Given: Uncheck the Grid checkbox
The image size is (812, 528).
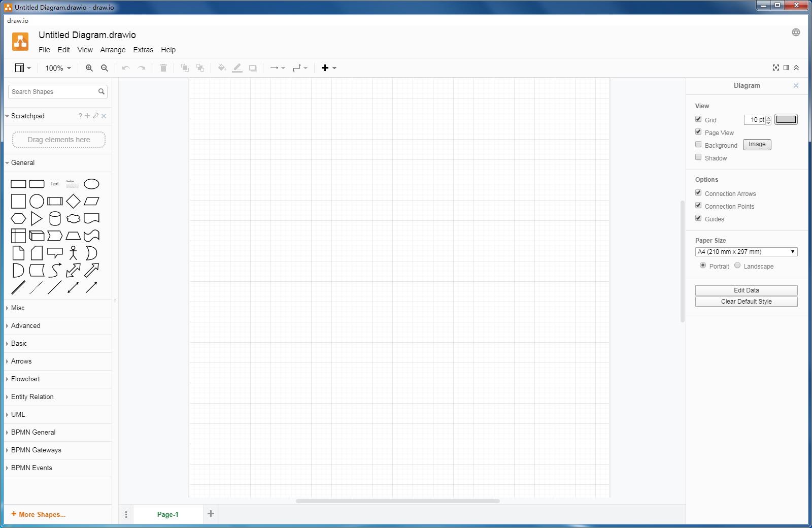Looking at the screenshot, I should pos(698,119).
